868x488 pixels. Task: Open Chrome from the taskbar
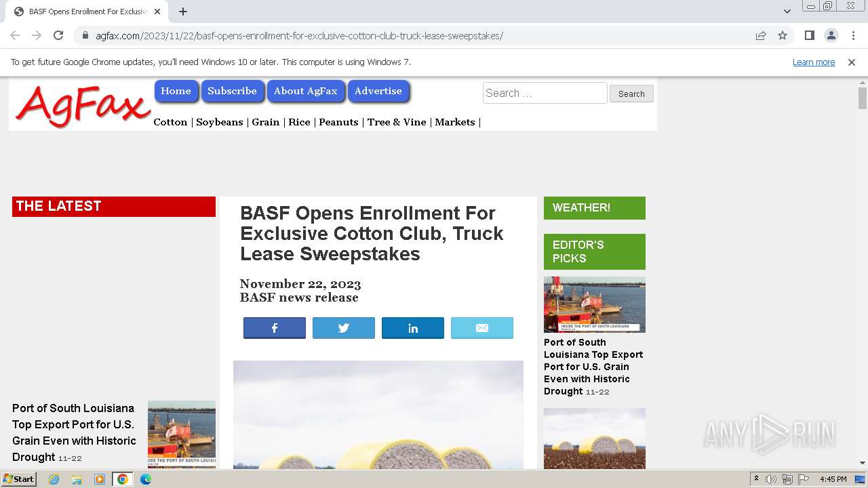pyautogui.click(x=123, y=479)
